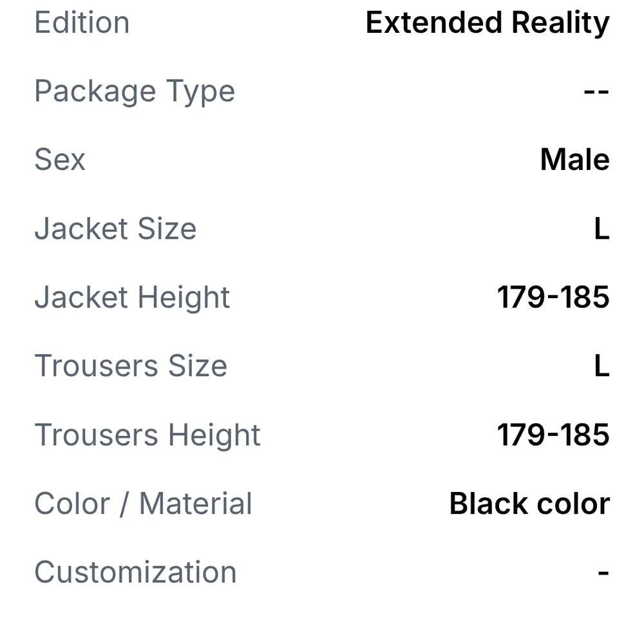This screenshot has width=644, height=644.
Task: Click the Jacket Size label
Action: [115, 229]
